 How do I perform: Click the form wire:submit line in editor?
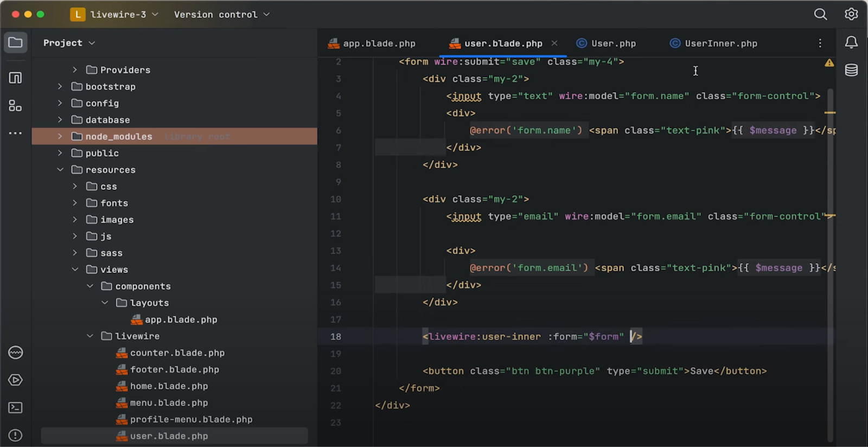(x=511, y=62)
